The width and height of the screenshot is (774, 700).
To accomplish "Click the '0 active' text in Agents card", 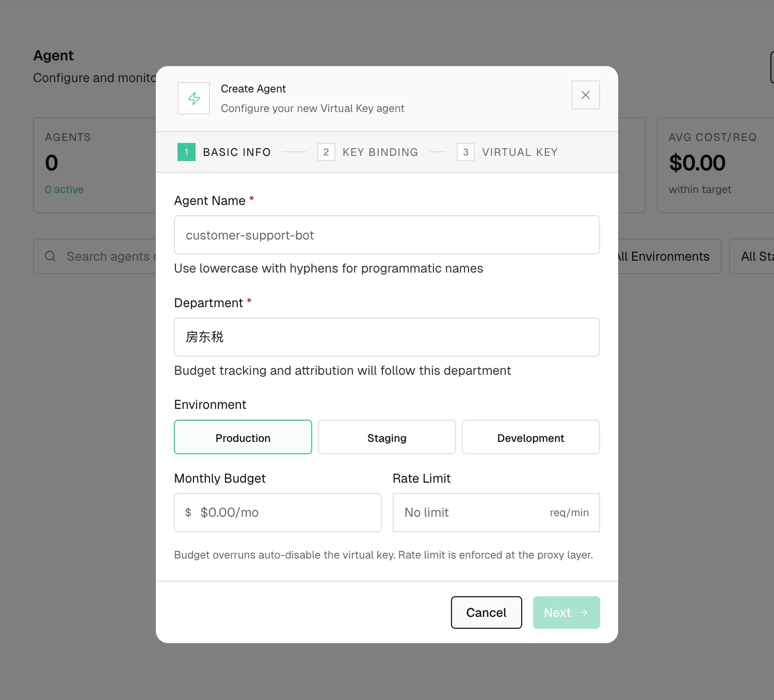I will (x=64, y=189).
